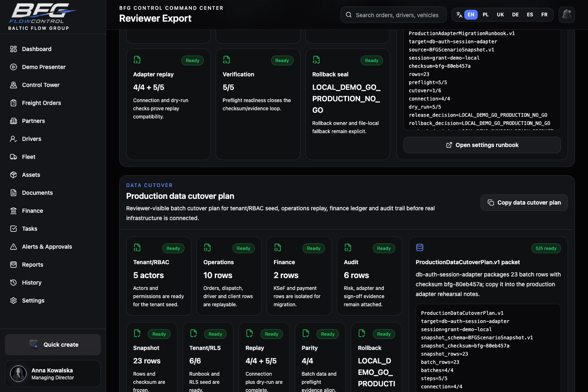Open the notifications bell
588x392 pixels.
[567, 15]
